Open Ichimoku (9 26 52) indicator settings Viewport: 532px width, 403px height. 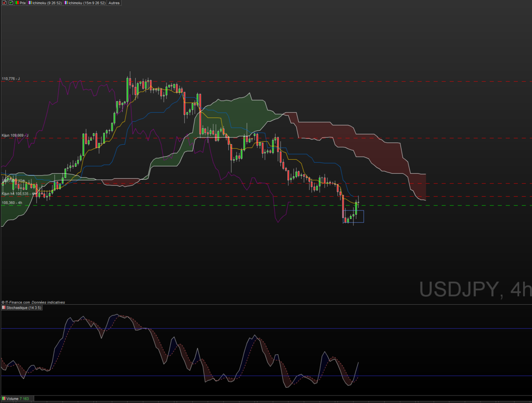pyautogui.click(x=45, y=3)
